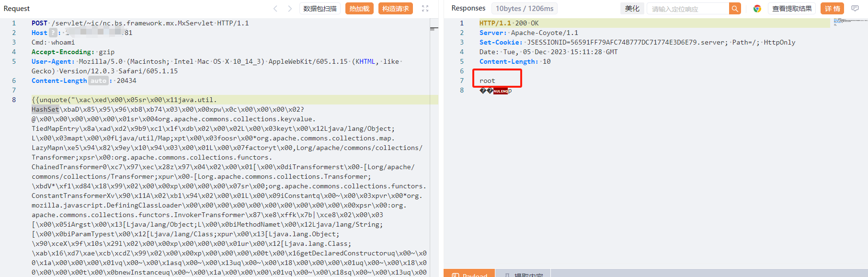Go to previous request with left arrow
The width and height of the screenshot is (868, 277).
[x=275, y=9]
